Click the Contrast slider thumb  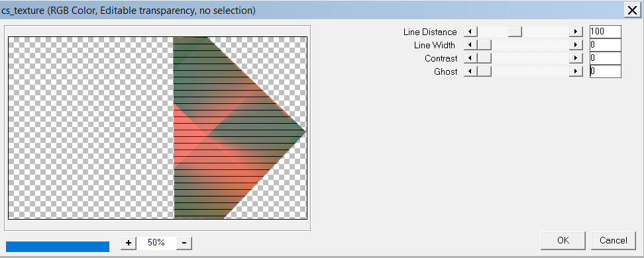(484, 58)
